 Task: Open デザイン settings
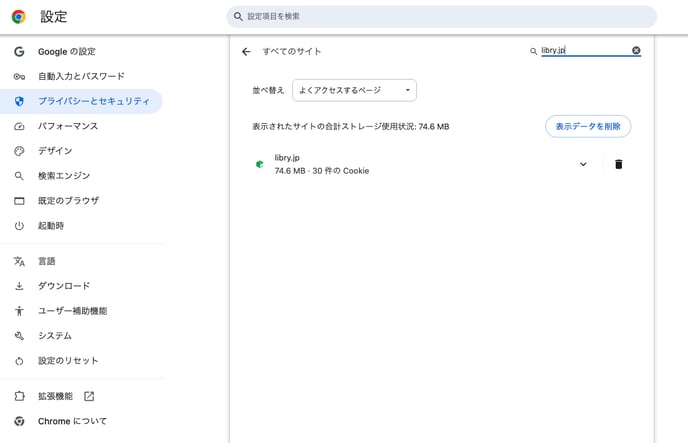55,151
